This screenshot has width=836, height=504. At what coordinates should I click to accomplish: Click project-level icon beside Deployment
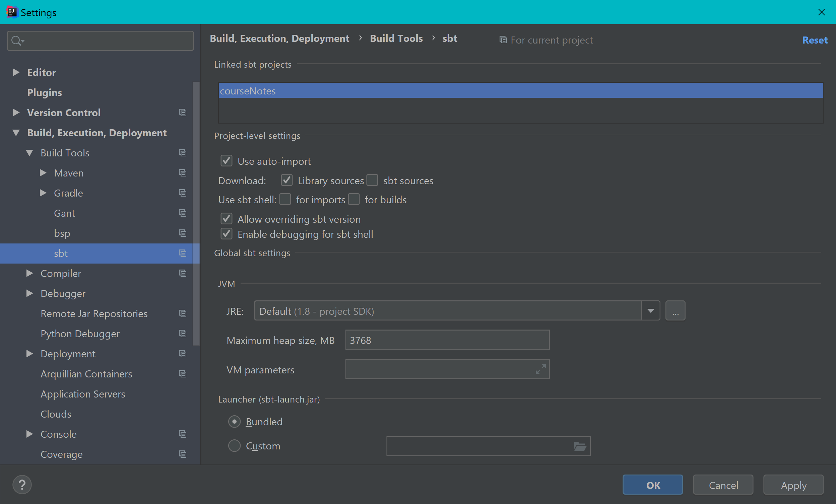[x=183, y=354]
